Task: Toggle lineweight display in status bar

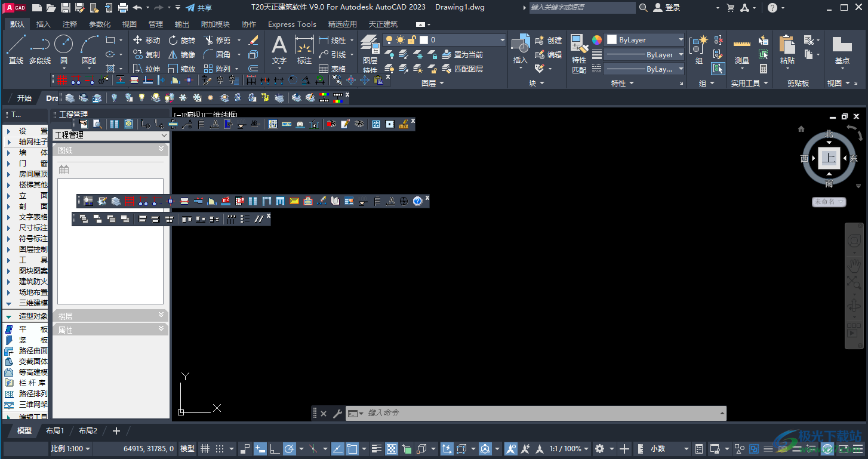Action: click(x=376, y=449)
